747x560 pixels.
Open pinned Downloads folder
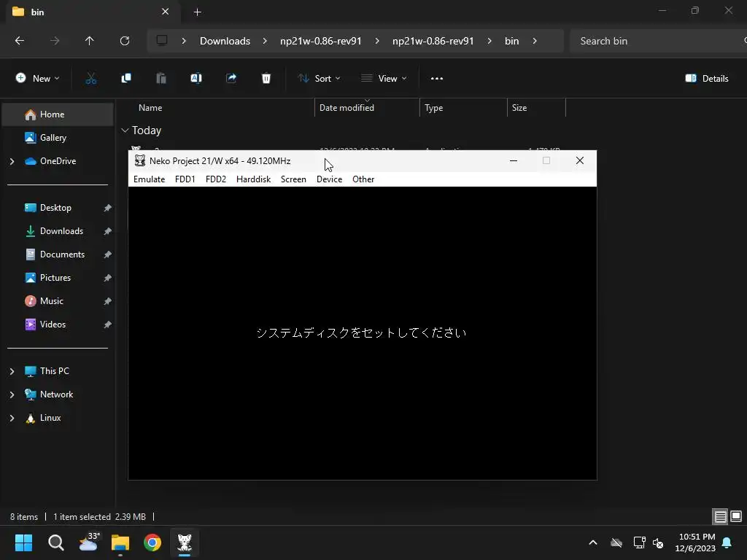(61, 231)
